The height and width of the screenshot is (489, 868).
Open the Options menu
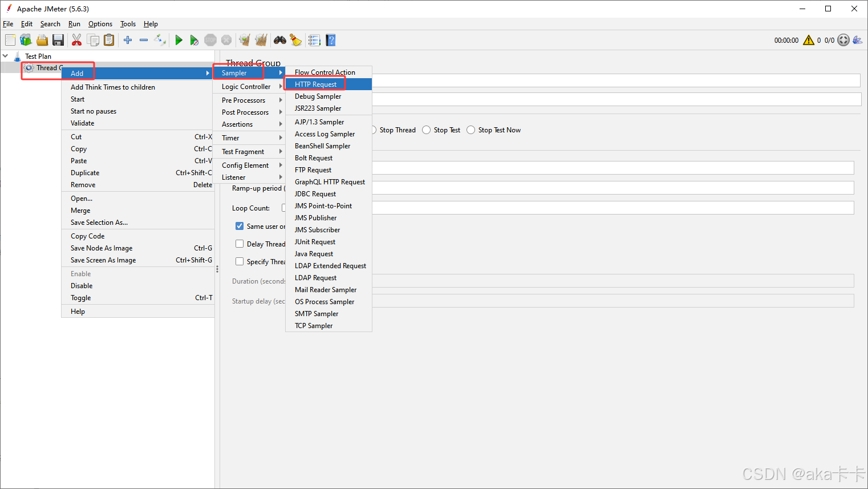[x=100, y=24]
